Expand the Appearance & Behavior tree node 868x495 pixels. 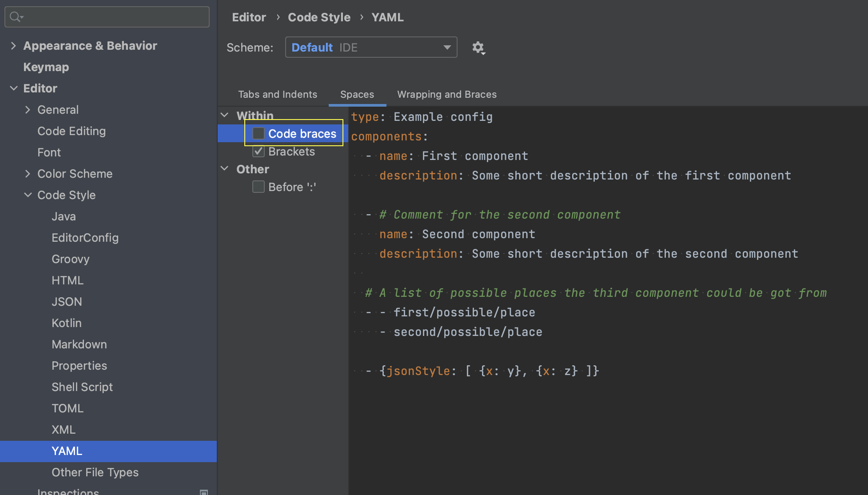pyautogui.click(x=13, y=45)
